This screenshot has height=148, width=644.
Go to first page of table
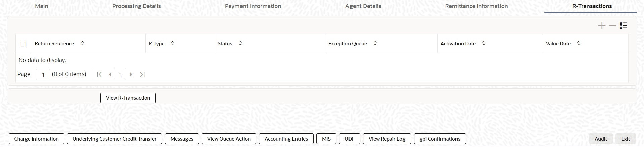(x=99, y=74)
